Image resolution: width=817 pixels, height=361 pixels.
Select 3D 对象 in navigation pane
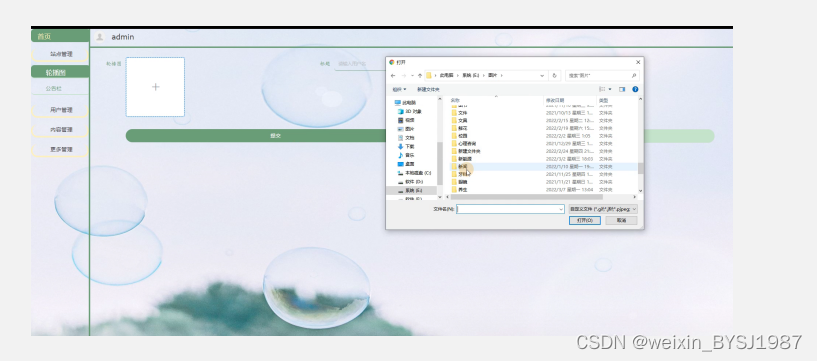pyautogui.click(x=410, y=111)
